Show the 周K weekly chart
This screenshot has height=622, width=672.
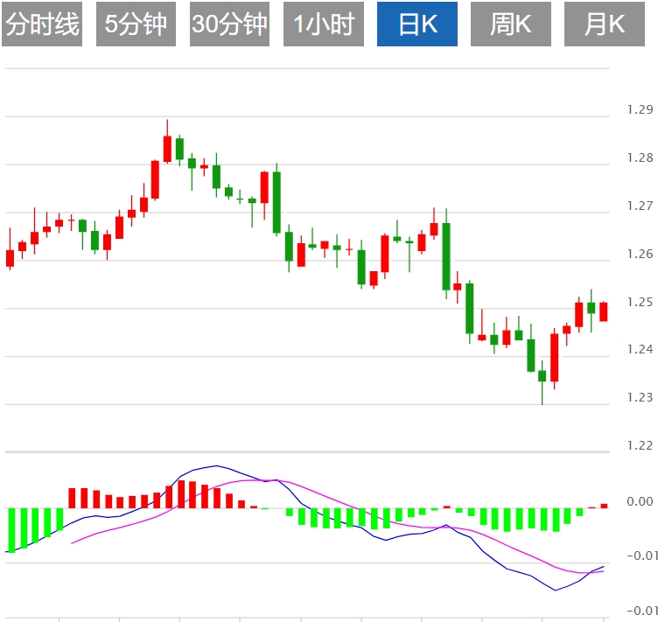click(x=511, y=24)
